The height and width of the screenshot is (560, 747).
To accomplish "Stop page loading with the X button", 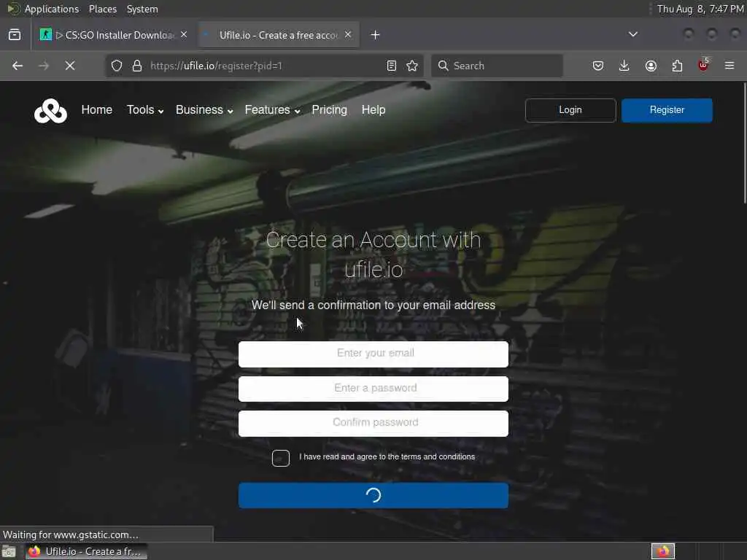I will tap(70, 66).
